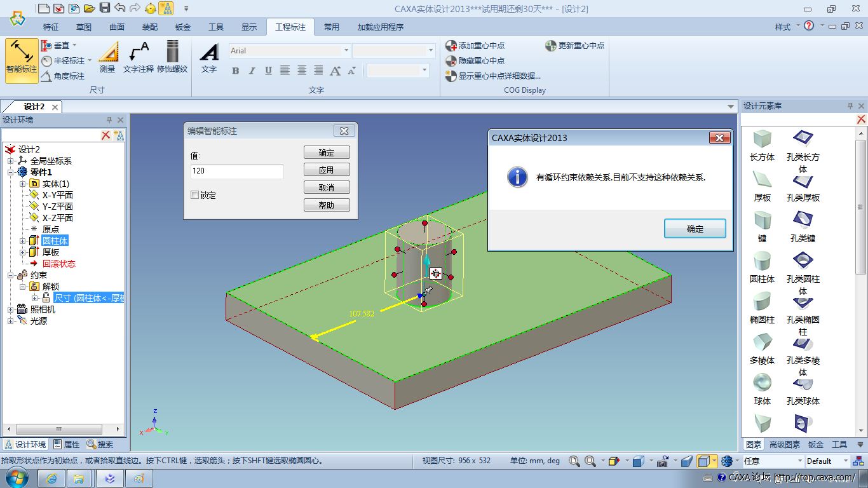
Task: Select the 尺寸 constraint tree item
Action: click(88, 298)
